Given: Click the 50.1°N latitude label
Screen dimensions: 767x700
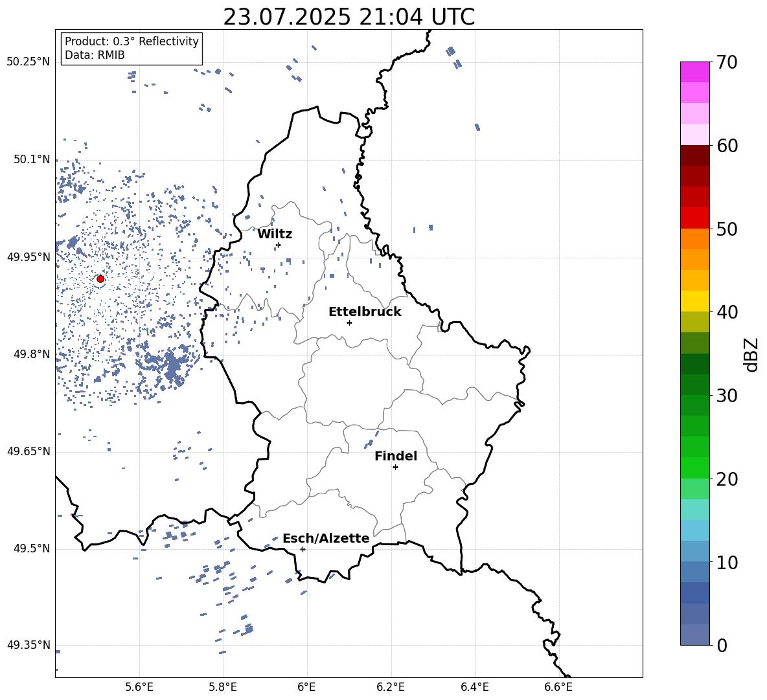Looking at the screenshot, I should tap(32, 159).
